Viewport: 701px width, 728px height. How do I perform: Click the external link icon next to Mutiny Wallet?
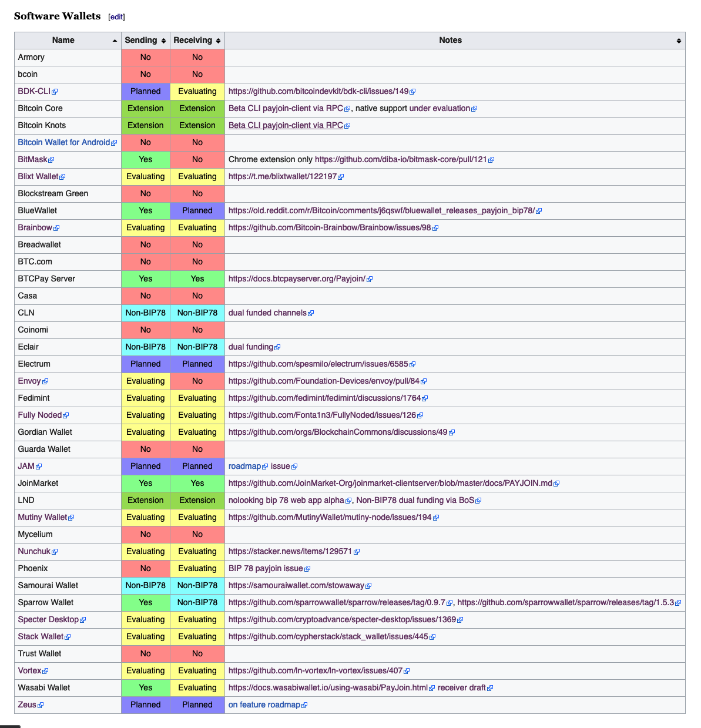coord(71,517)
